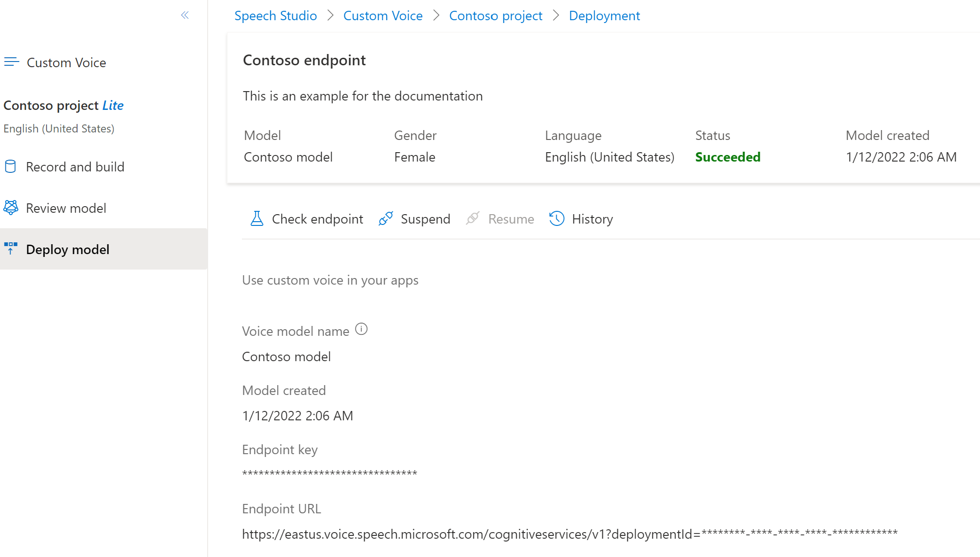The width and height of the screenshot is (980, 557).
Task: Open Record and build section
Action: click(x=75, y=167)
